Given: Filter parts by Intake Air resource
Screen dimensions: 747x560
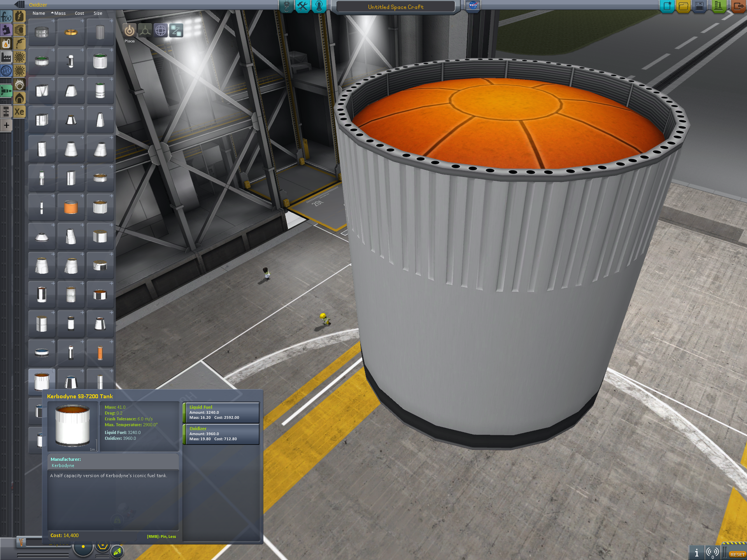Looking at the screenshot, I should click(x=19, y=30).
